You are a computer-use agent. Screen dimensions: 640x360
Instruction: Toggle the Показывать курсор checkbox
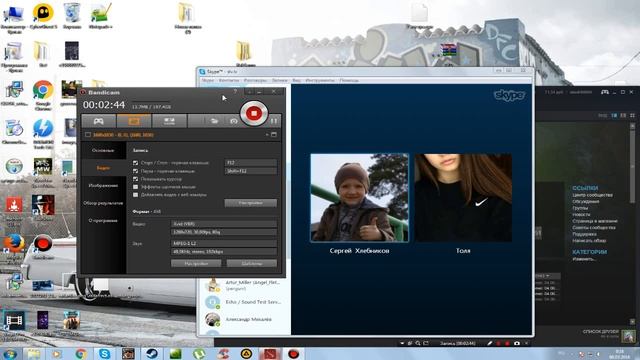point(136,179)
